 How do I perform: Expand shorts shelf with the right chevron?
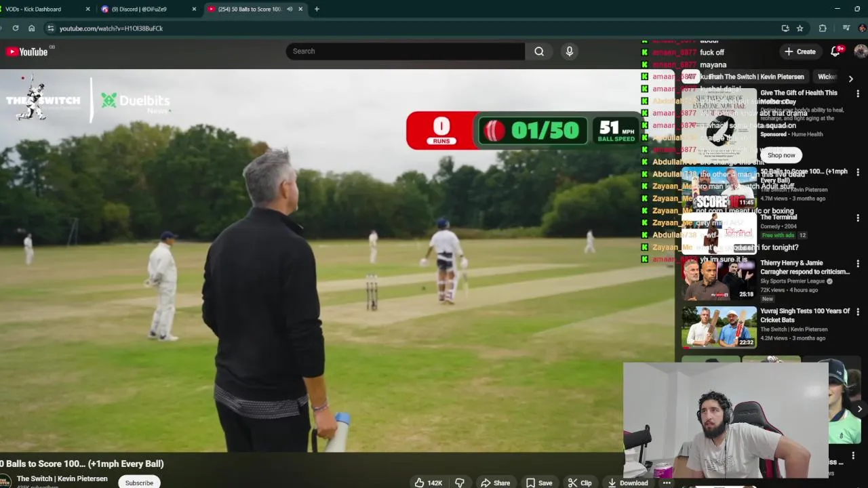(x=859, y=409)
